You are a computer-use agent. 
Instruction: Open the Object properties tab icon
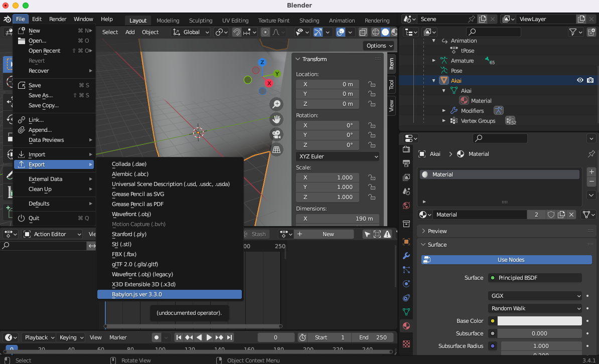pos(406,241)
